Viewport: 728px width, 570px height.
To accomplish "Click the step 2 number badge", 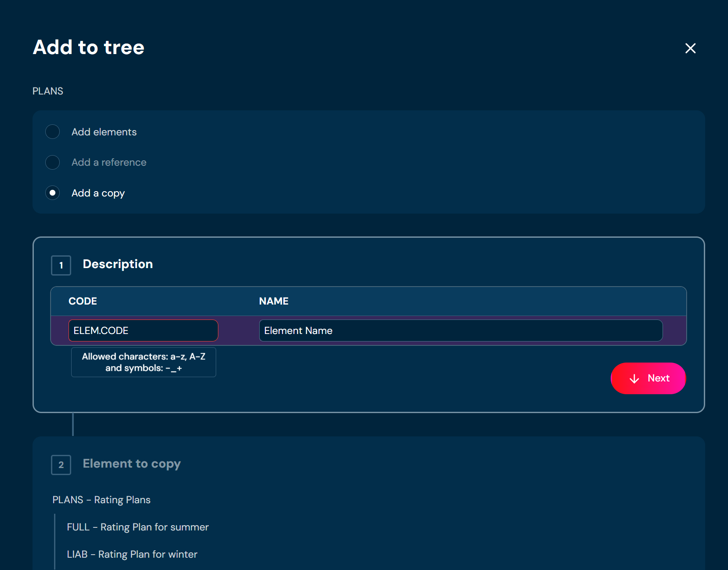I will (x=61, y=465).
